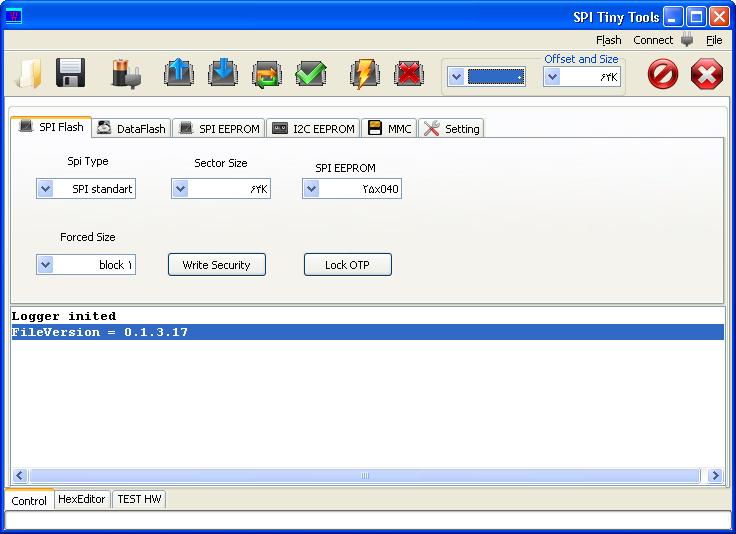Image resolution: width=736 pixels, height=534 pixels.
Task: Click the chip icon with looping arrows
Action: (267, 74)
